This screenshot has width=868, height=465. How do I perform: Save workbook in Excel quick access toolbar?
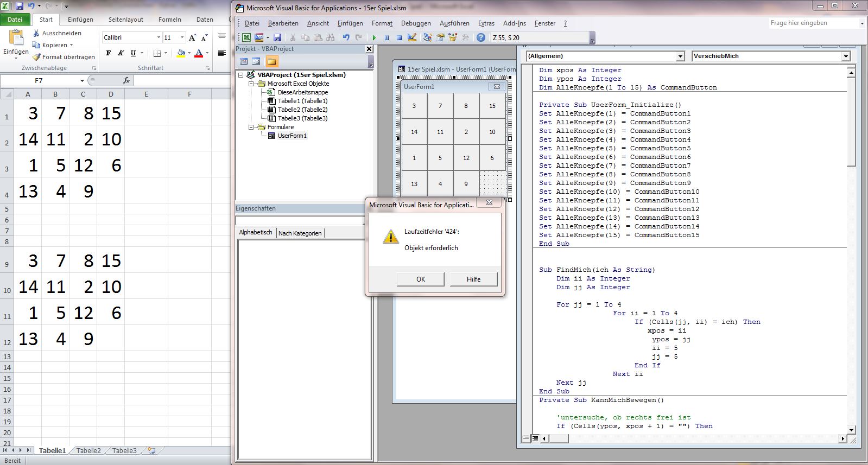pos(20,6)
